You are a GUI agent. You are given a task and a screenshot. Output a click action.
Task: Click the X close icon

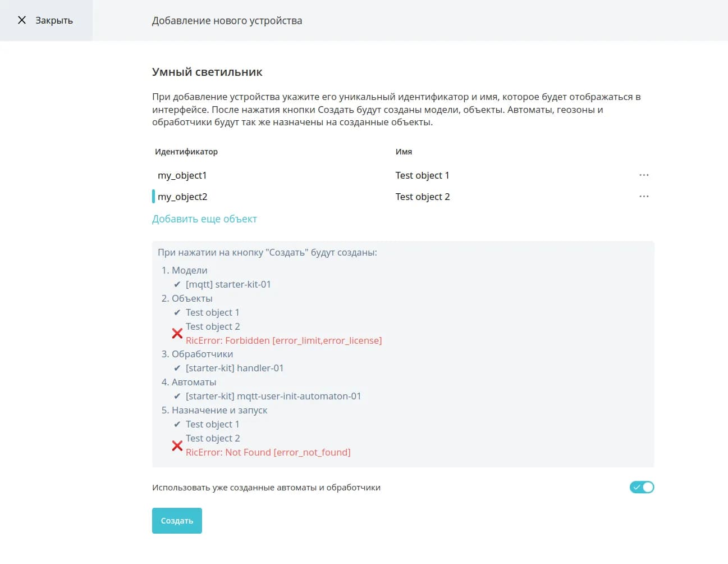(x=22, y=20)
